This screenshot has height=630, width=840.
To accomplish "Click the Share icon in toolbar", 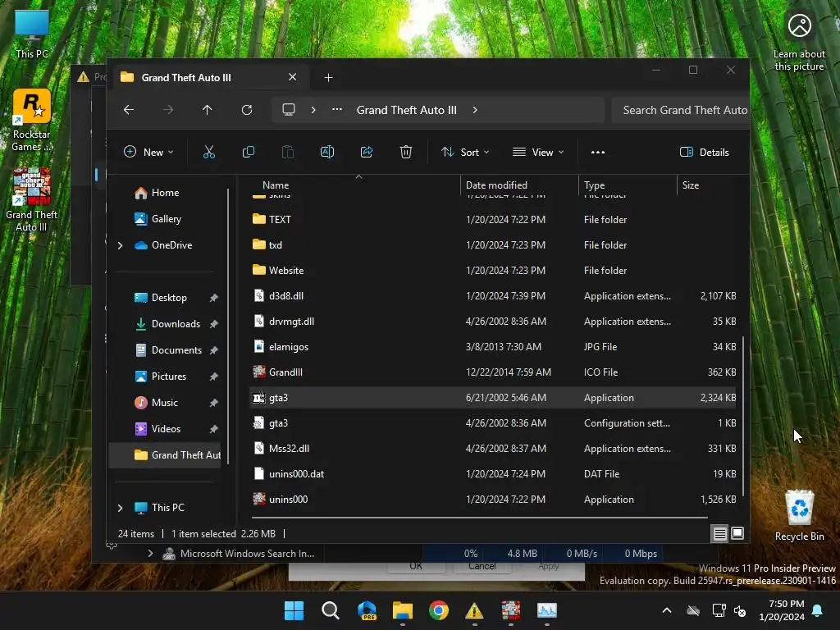I will (x=367, y=152).
